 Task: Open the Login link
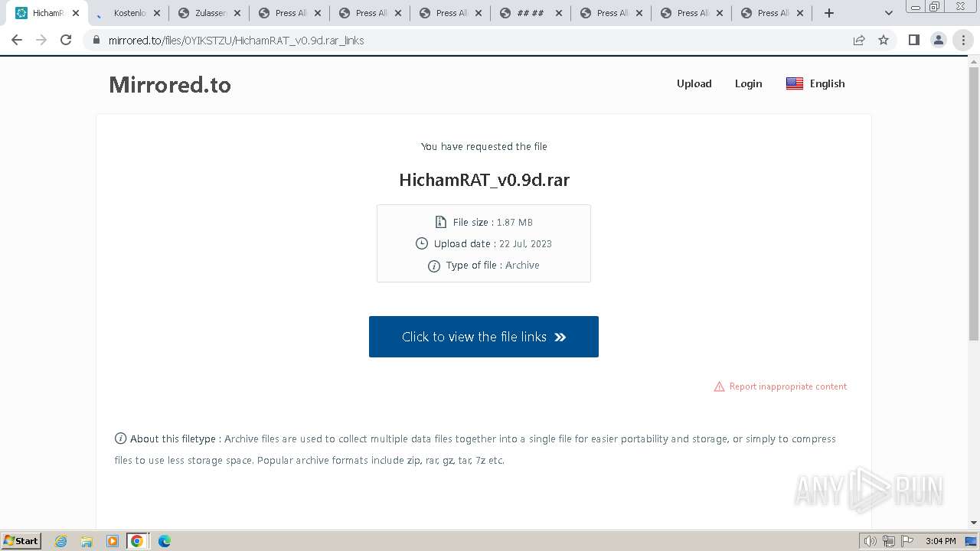[748, 83]
